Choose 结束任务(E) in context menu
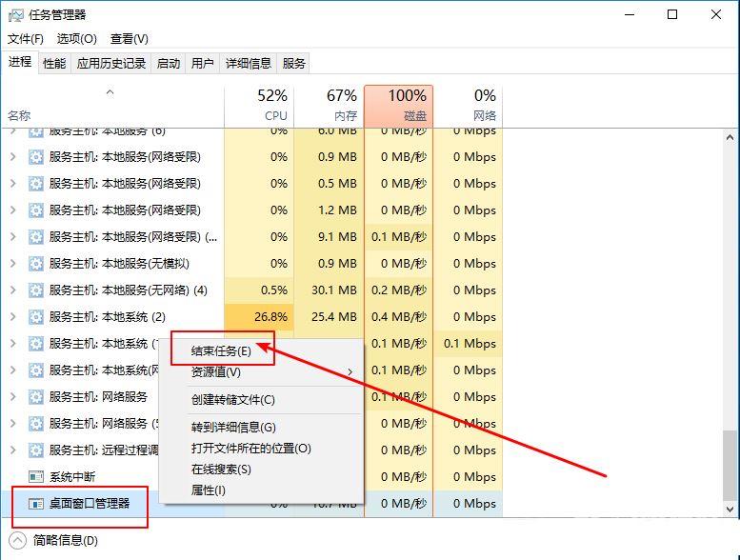This screenshot has height=560, width=740. point(221,351)
